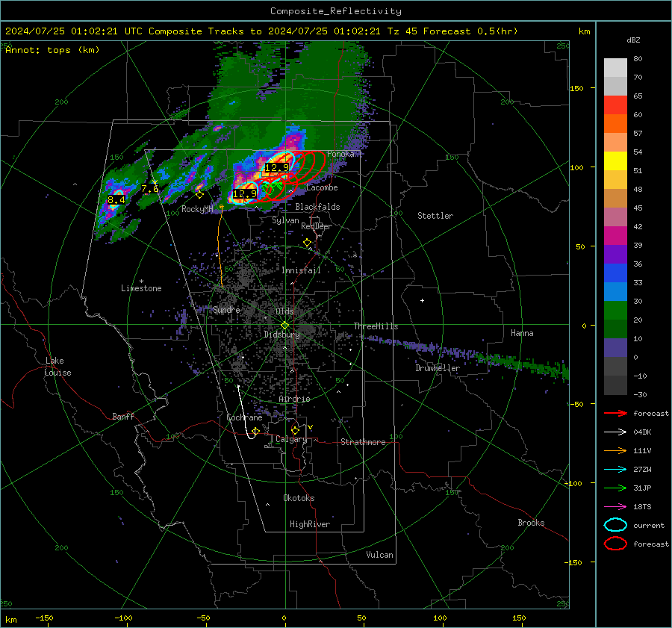Click the yellow diamond marker near RedDeer
Viewport: 672px width, 628px height.
(307, 243)
